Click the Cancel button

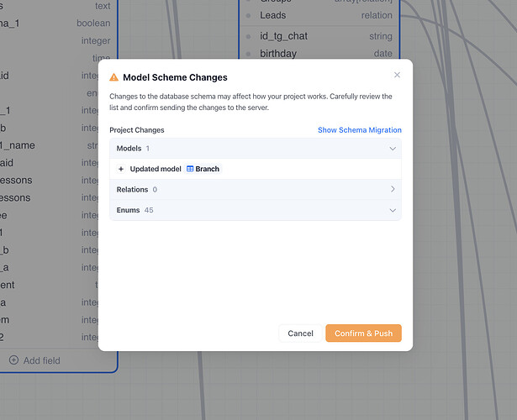pos(300,333)
